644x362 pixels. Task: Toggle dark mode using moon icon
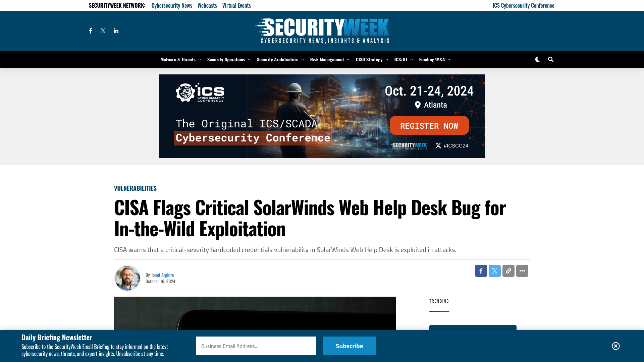(537, 59)
